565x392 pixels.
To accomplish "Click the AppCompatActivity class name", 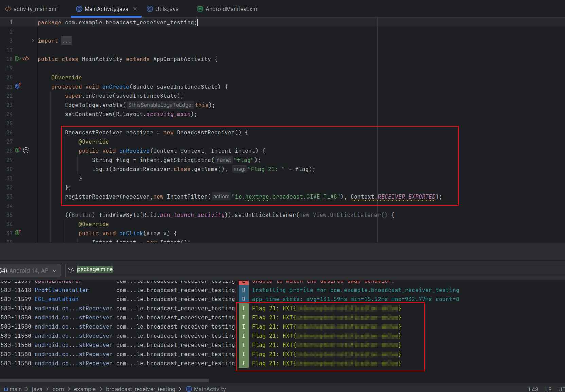I will [x=182, y=59].
